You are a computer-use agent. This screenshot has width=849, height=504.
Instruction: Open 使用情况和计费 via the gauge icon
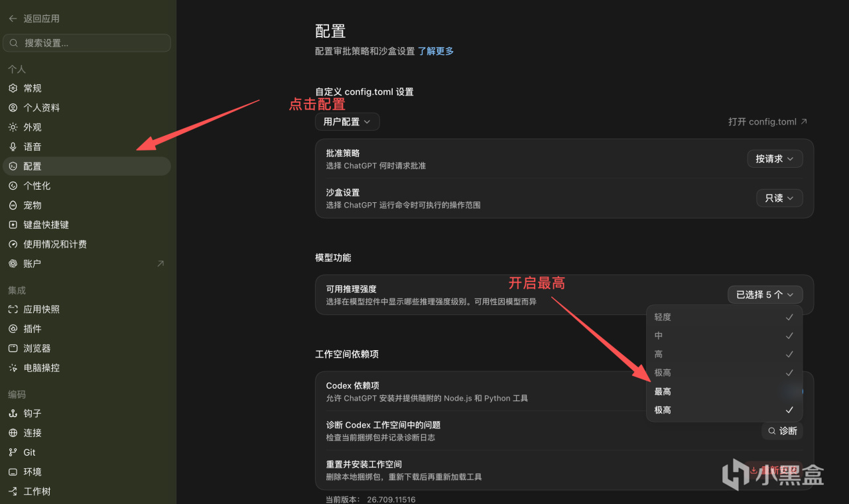[x=13, y=244]
